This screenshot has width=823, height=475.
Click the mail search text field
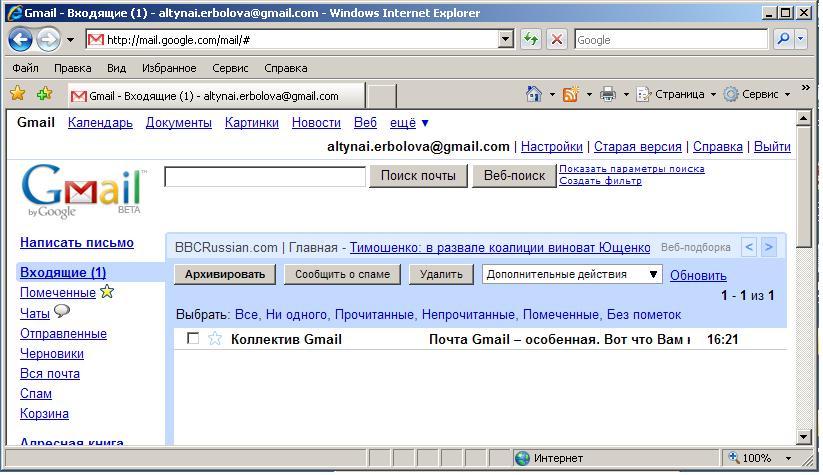[x=265, y=176]
